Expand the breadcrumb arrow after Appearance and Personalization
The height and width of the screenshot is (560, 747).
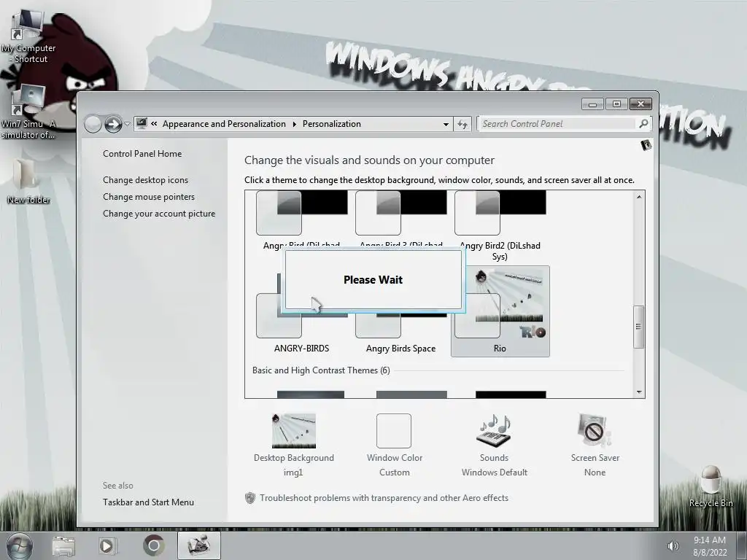295,124
